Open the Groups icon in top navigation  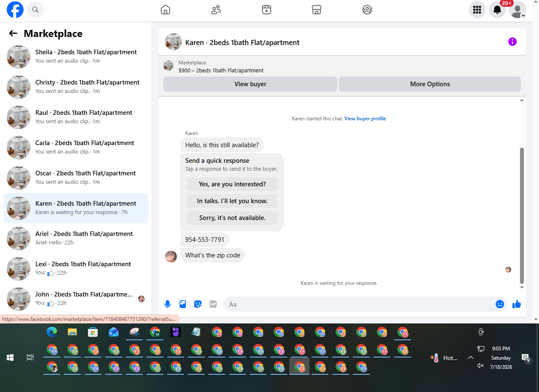(x=367, y=10)
